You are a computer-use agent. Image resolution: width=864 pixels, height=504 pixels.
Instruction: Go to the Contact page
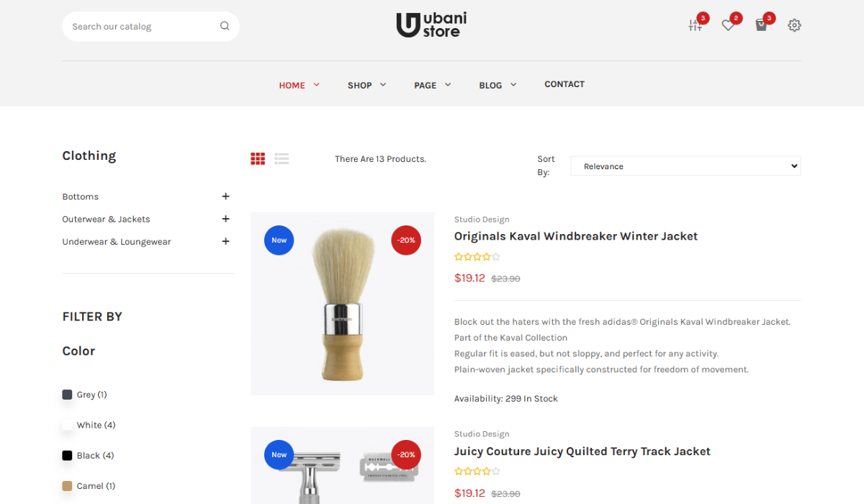pyautogui.click(x=564, y=84)
